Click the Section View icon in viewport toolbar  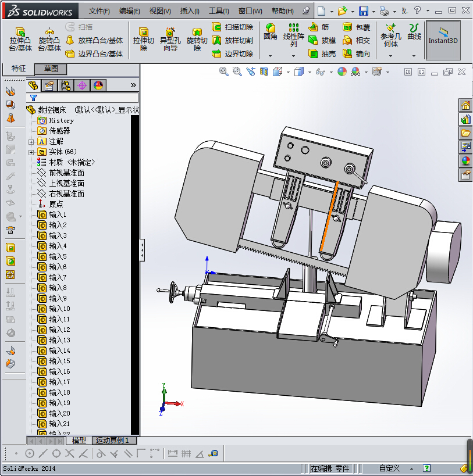(264, 71)
